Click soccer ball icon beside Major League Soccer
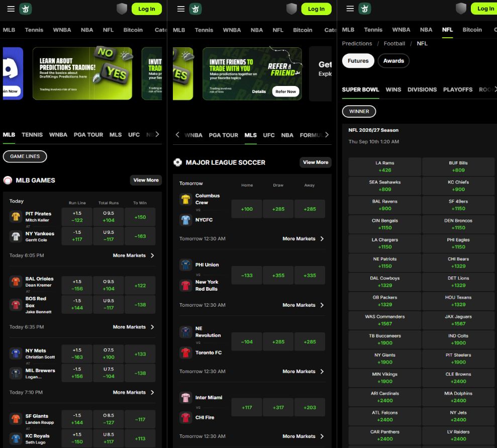The height and width of the screenshot is (448, 497). pos(178,162)
